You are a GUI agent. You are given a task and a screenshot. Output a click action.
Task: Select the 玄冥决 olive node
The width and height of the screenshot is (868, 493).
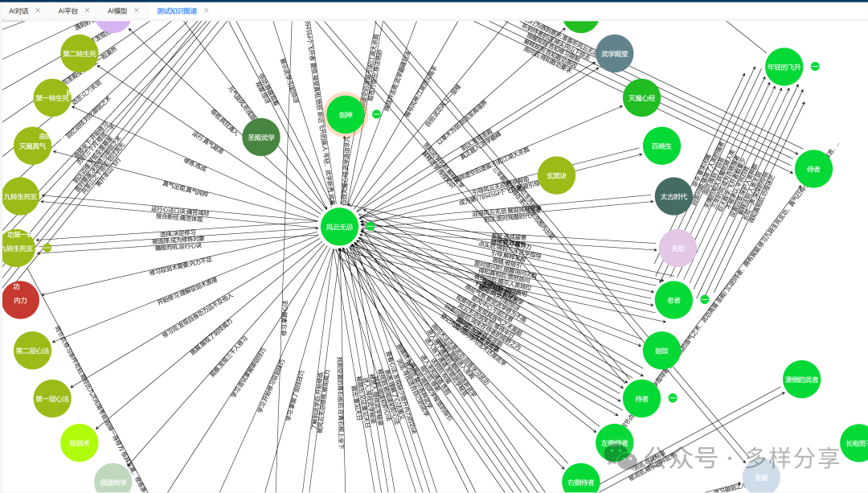tap(556, 175)
